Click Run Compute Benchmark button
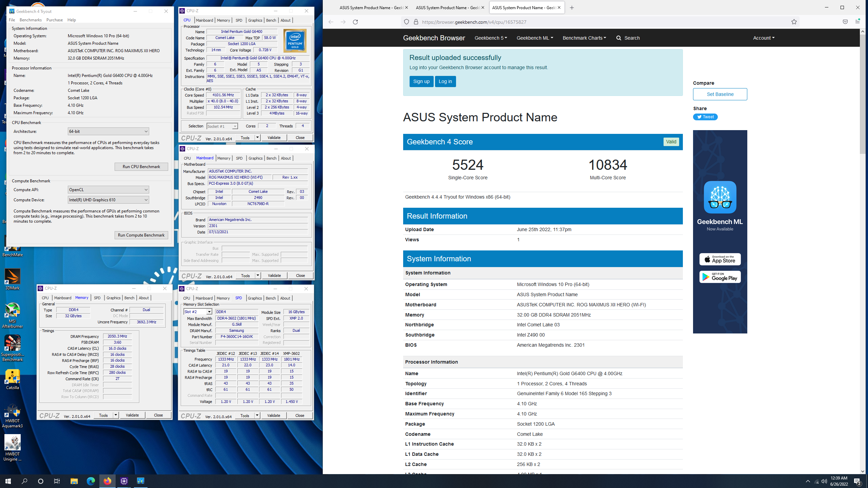Image resolution: width=868 pixels, height=488 pixels. point(141,235)
